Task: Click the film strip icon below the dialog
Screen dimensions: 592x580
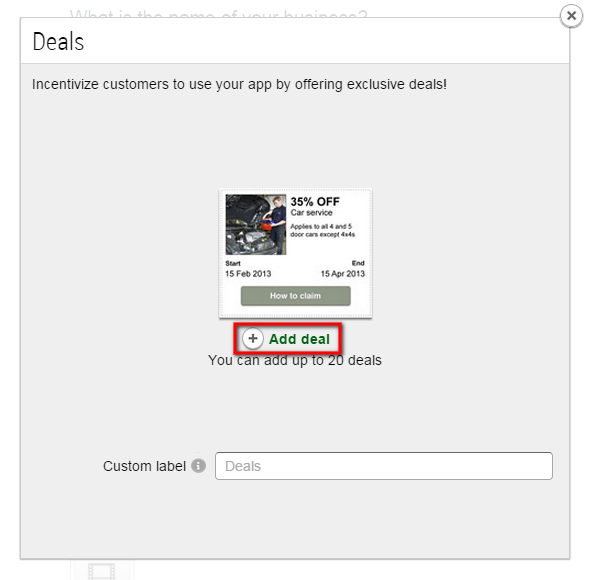Action: coord(102,571)
